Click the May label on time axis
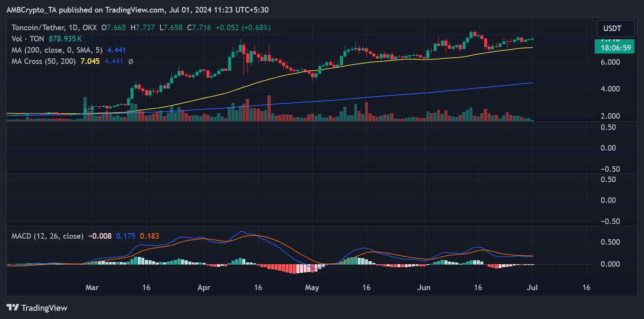Image resolution: width=644 pixels, height=319 pixels. pyautogui.click(x=312, y=287)
